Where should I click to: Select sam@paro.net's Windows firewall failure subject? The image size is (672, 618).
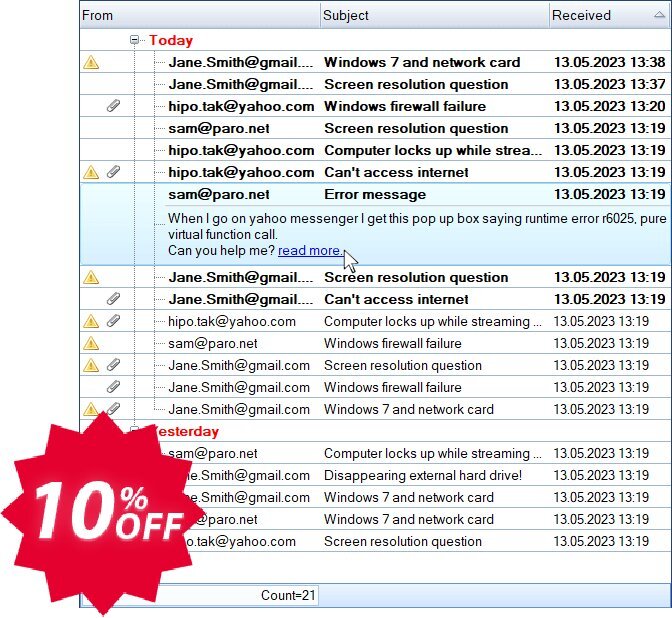[393, 343]
